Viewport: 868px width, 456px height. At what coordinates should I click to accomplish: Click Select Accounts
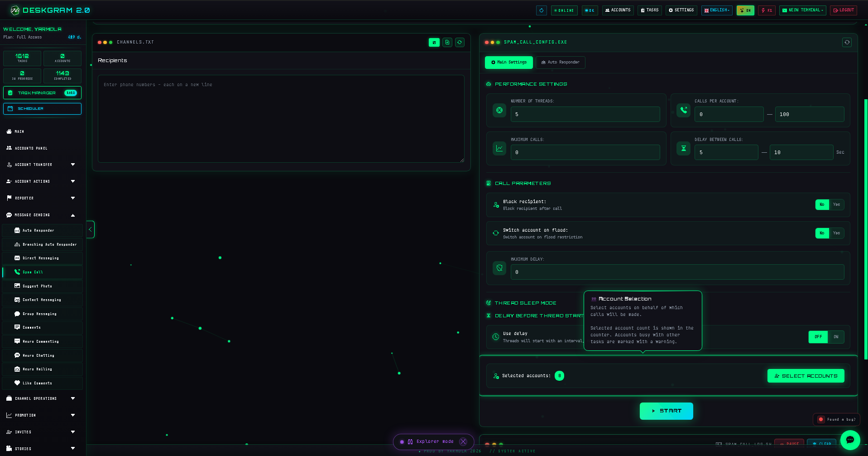806,376
